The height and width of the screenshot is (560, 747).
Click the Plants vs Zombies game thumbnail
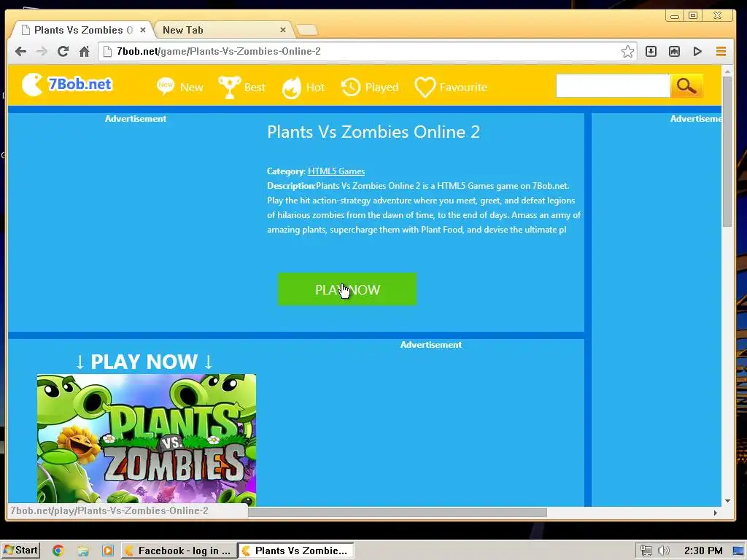click(146, 439)
